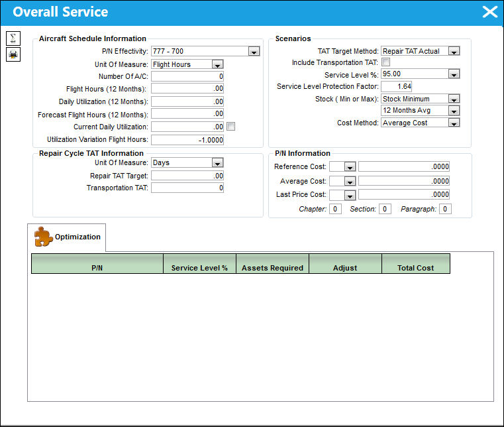504x427 pixels.
Task: Click the 'P/N Information' heading
Action: tap(303, 153)
